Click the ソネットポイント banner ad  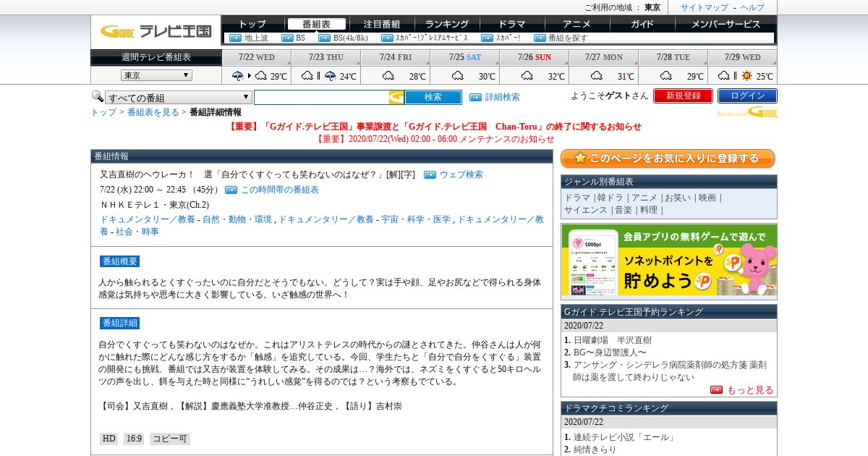(669, 261)
